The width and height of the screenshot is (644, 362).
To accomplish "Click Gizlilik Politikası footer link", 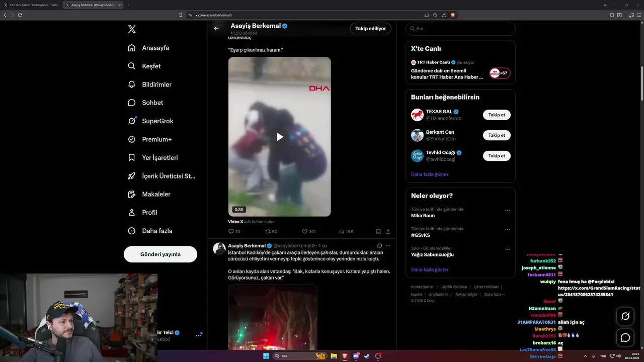I will pos(454,287).
